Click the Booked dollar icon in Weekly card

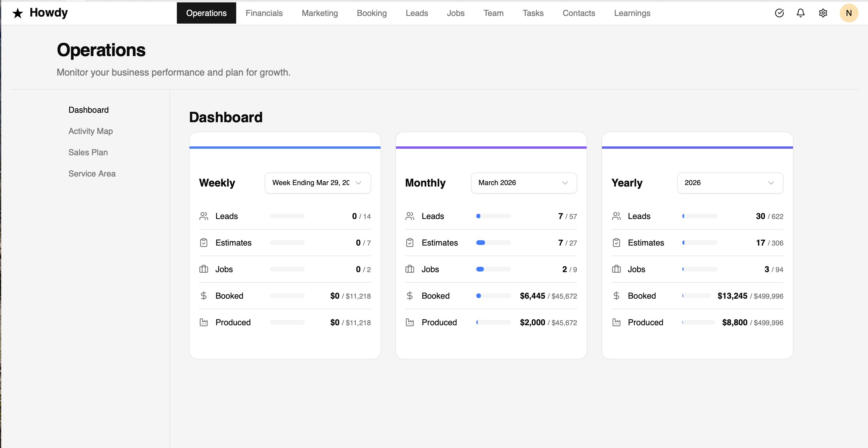click(204, 295)
